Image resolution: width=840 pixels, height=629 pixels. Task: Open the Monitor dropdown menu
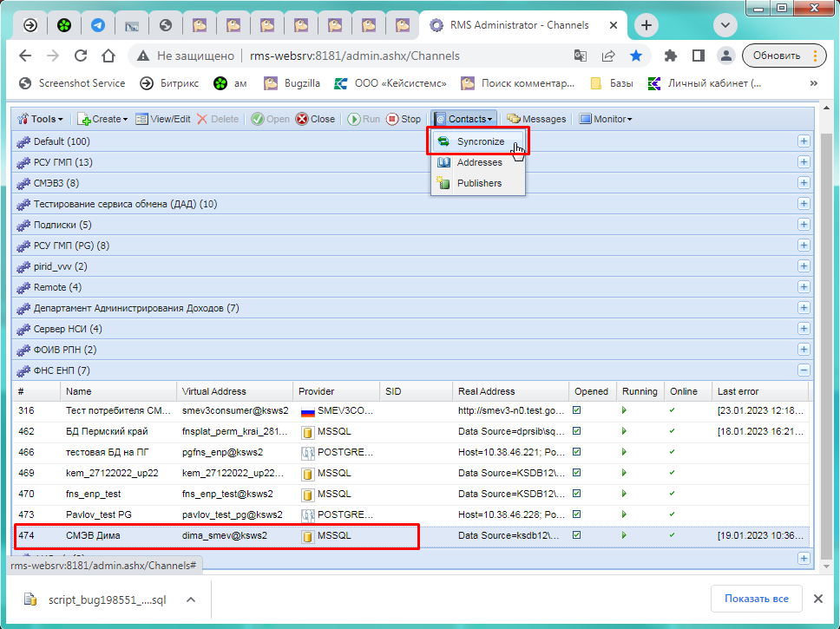coord(606,119)
